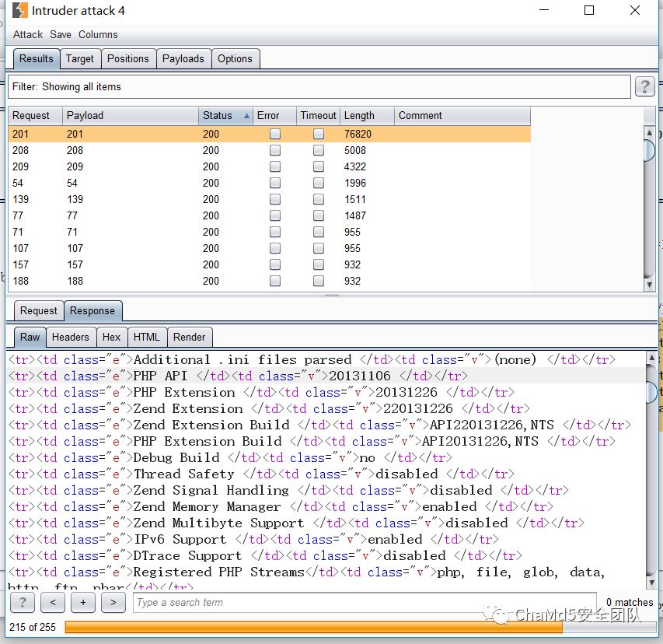
Task: Sort by Status column header
Action: (x=225, y=116)
